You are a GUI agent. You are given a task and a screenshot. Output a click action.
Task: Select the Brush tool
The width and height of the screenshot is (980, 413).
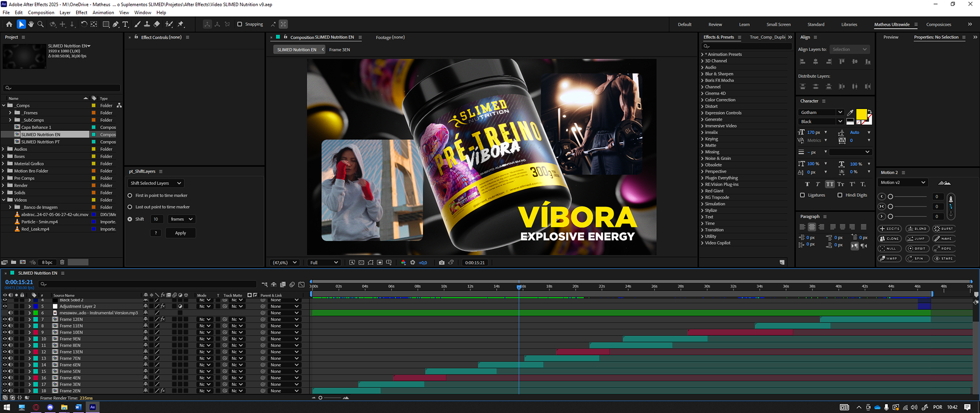(137, 24)
